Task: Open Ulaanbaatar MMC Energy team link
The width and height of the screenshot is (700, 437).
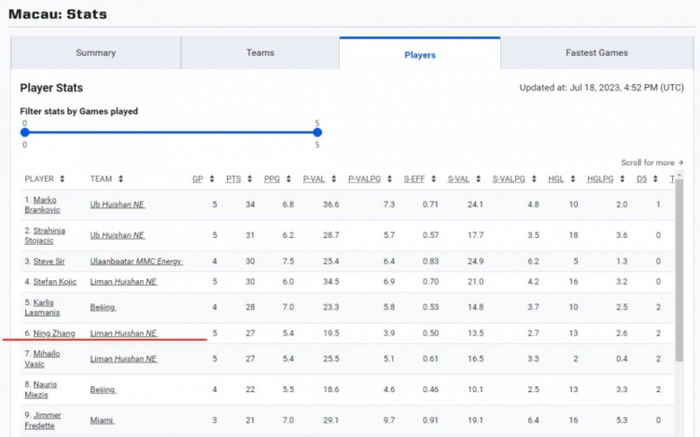Action: click(136, 262)
